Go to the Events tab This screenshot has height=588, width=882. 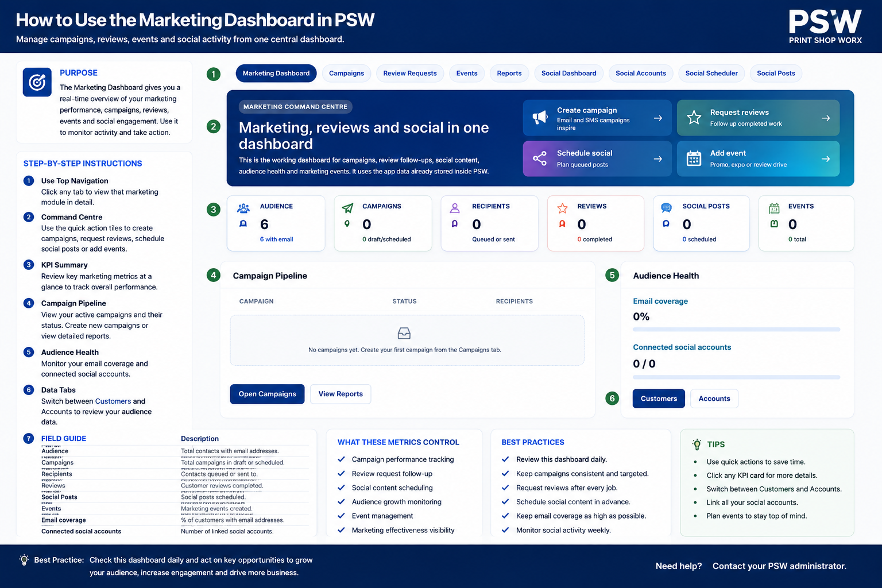click(467, 73)
